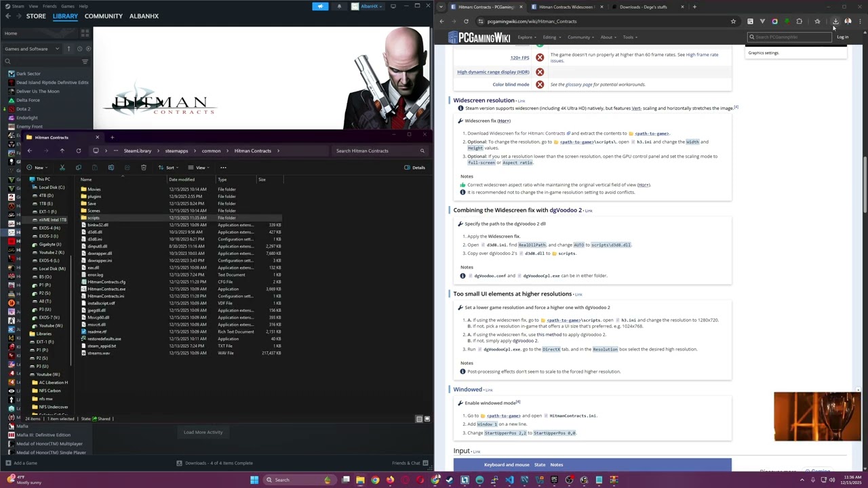Toggle the Details pane in Explorer

414,167
